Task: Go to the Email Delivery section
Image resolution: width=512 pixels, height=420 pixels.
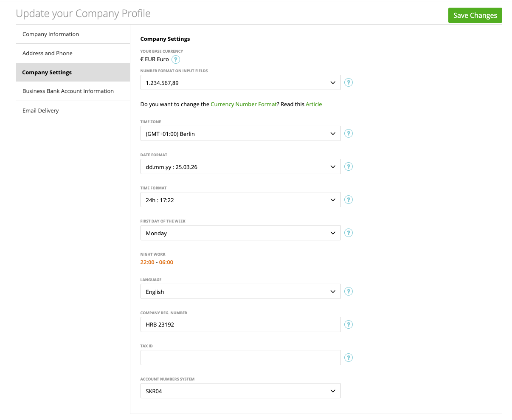Action: (x=41, y=110)
